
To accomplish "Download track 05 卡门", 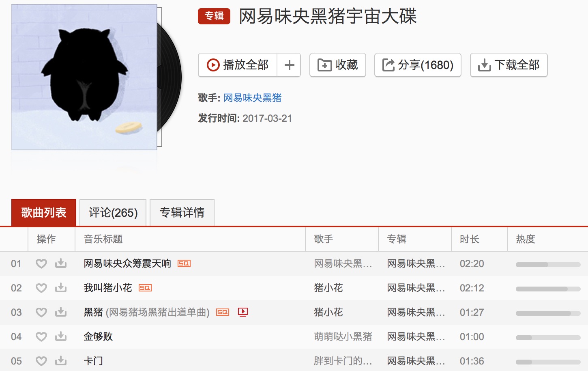I will pos(61,361).
